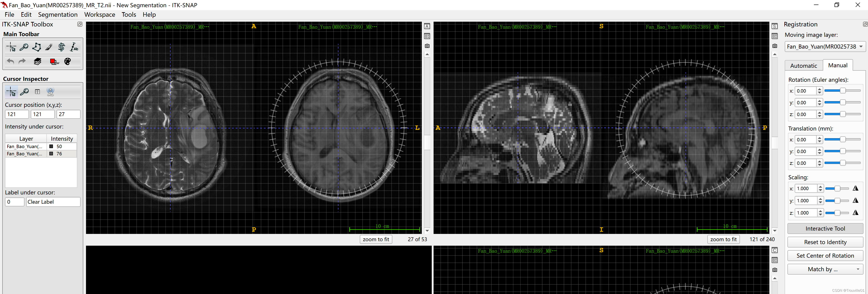Activate the Snake segmentation tool
This screenshot has height=294, width=868.
61,47
